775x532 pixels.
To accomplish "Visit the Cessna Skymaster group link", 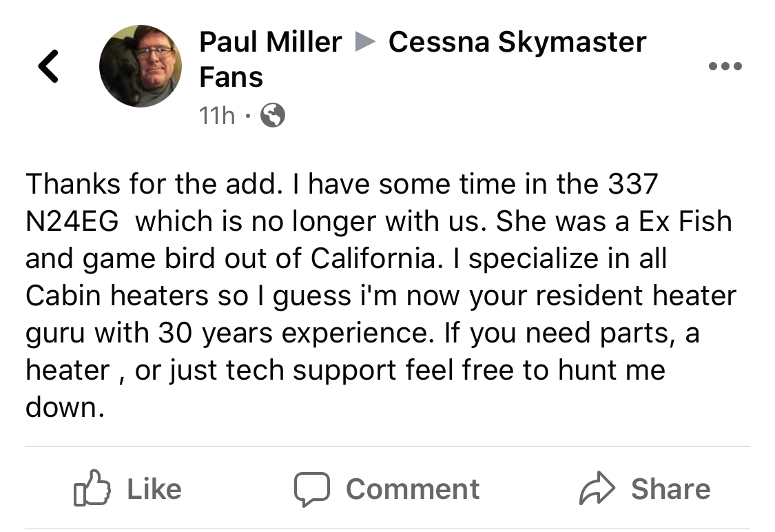I will click(517, 42).
